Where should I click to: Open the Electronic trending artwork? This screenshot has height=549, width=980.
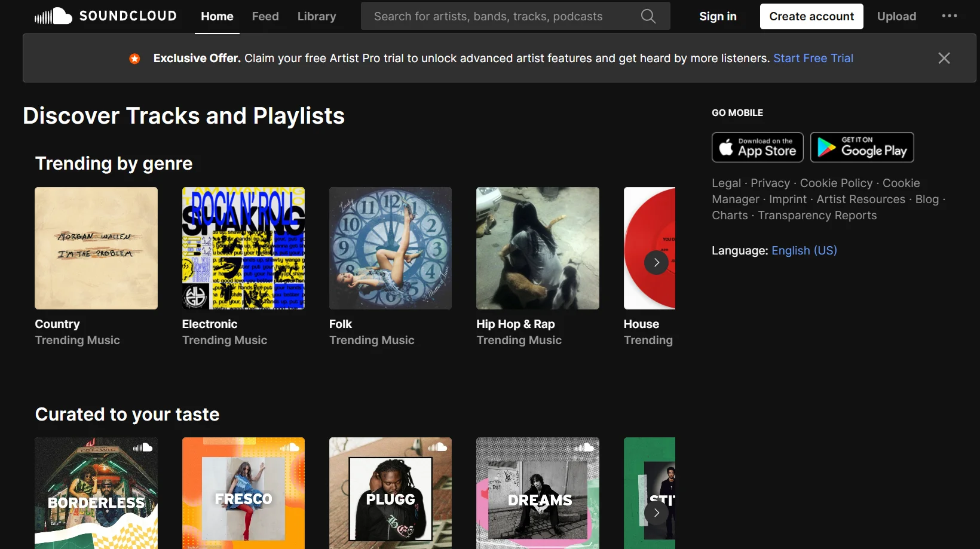pyautogui.click(x=243, y=249)
